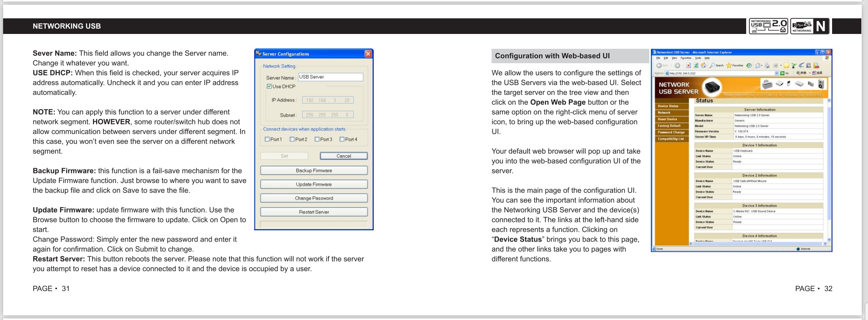Click 'USB Keyboard' device name value
Image resolution: width=868 pixels, height=320 pixels.
click(x=743, y=151)
